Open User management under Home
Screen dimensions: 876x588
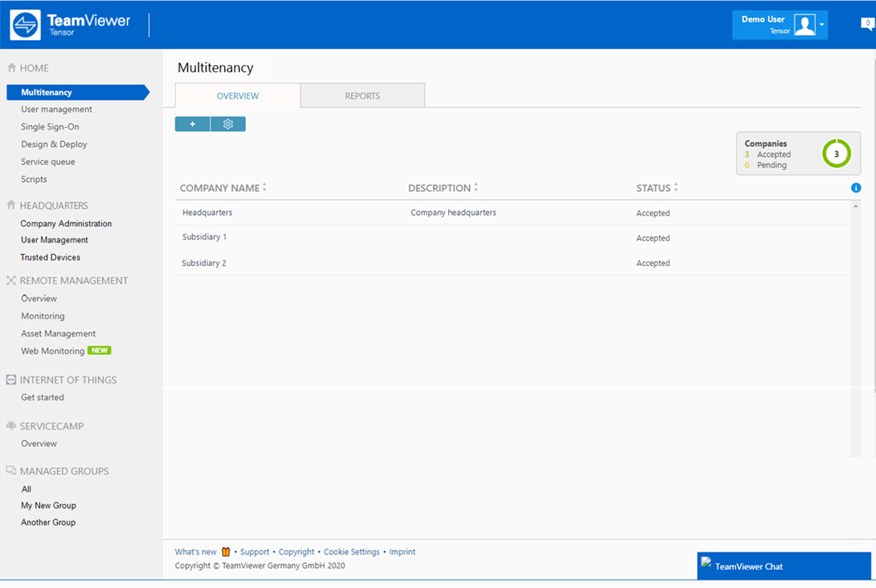tap(57, 109)
